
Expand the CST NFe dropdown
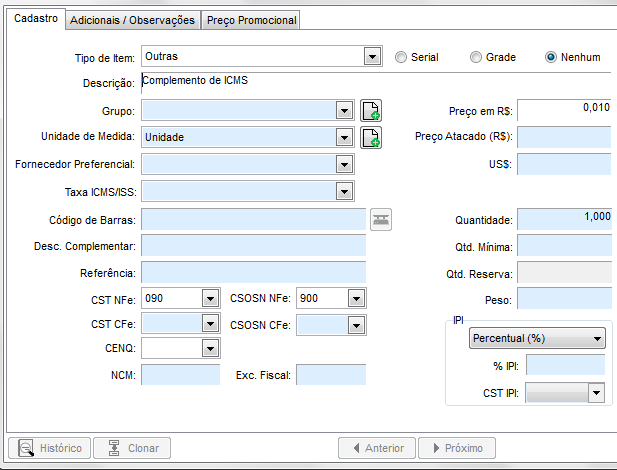tap(210, 298)
